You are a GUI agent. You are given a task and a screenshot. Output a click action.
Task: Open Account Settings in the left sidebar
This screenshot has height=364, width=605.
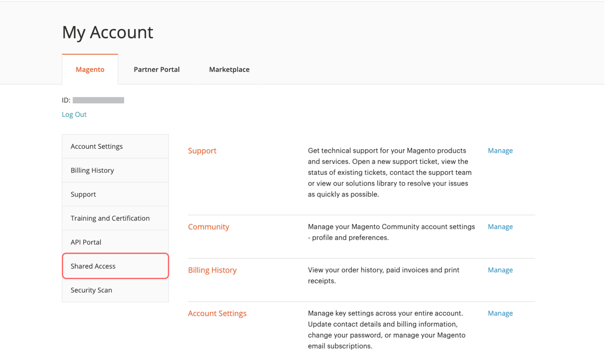(x=97, y=146)
